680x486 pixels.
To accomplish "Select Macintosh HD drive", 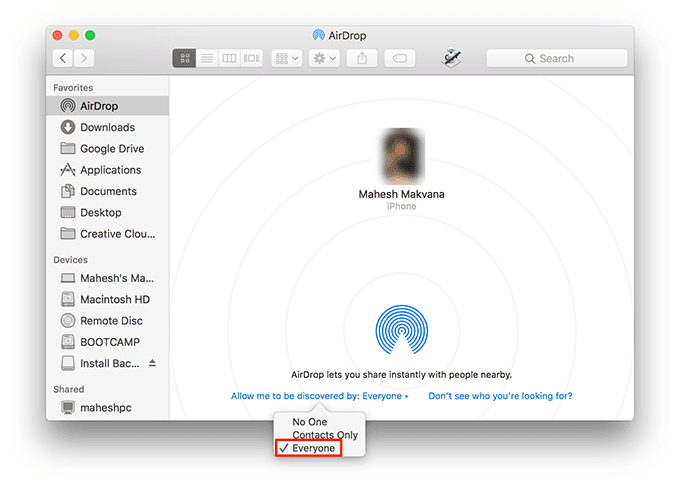I will pos(108,299).
